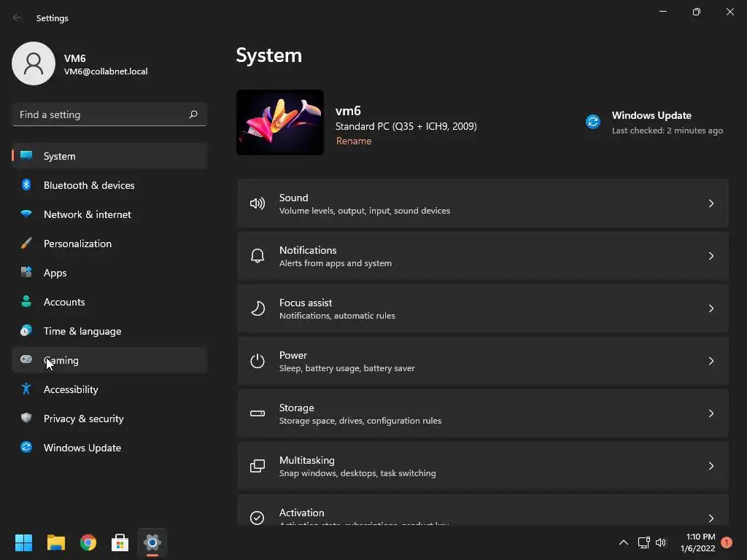This screenshot has width=747, height=560.
Task: Click the System monitor icon in sidebar
Action: coord(26,156)
